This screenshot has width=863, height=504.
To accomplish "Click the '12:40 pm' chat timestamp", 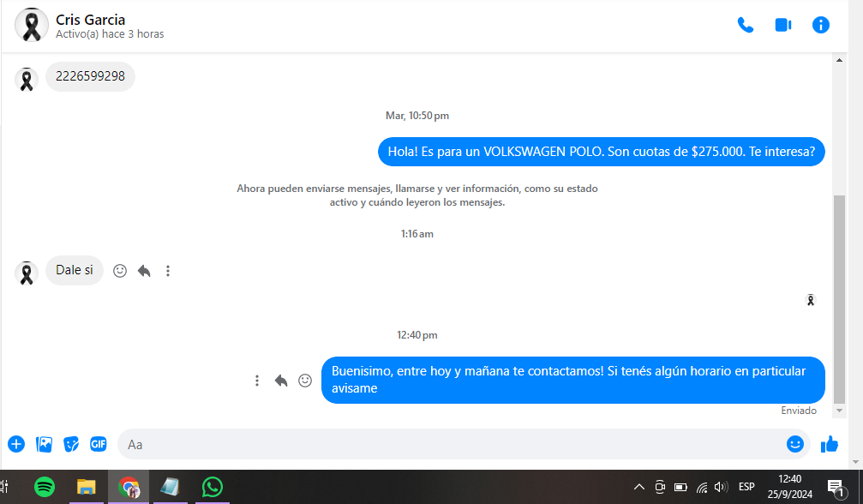I will [x=417, y=335].
